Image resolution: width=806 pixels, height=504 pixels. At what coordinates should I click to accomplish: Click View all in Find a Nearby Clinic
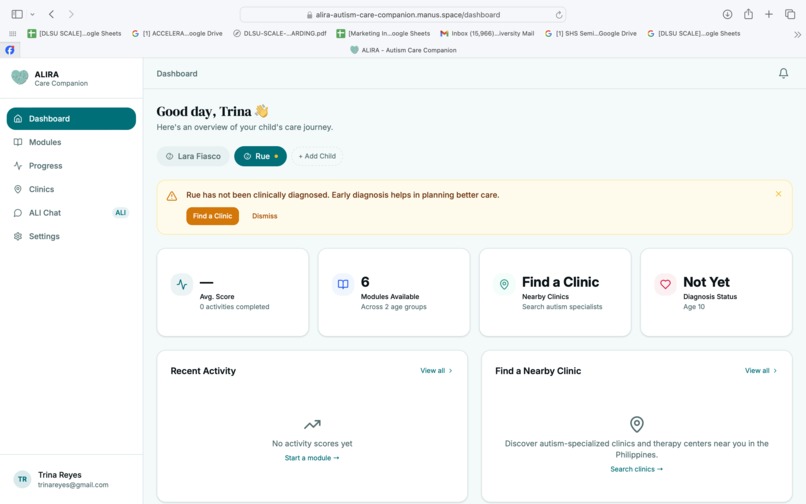[761, 370]
